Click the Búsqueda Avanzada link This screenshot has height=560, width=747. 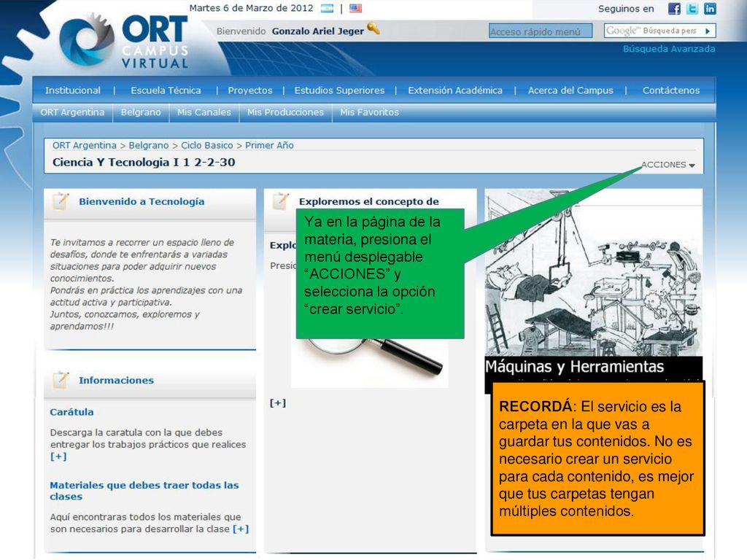click(669, 49)
